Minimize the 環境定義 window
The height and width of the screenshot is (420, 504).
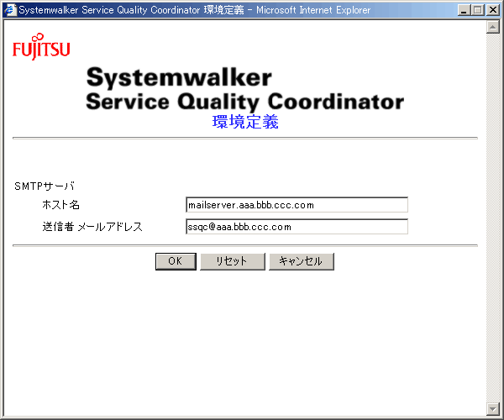tap(465, 9)
